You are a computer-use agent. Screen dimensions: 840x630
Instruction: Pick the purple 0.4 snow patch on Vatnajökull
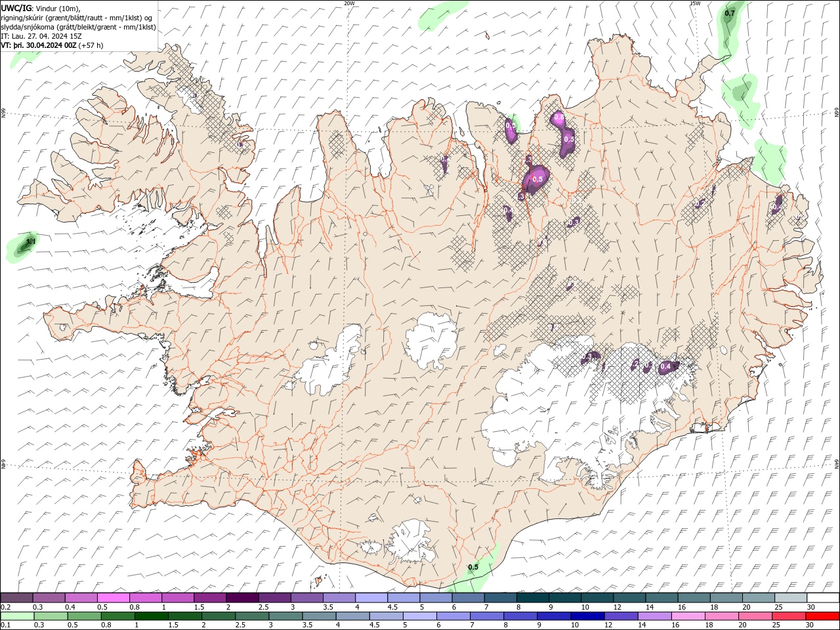(667, 366)
